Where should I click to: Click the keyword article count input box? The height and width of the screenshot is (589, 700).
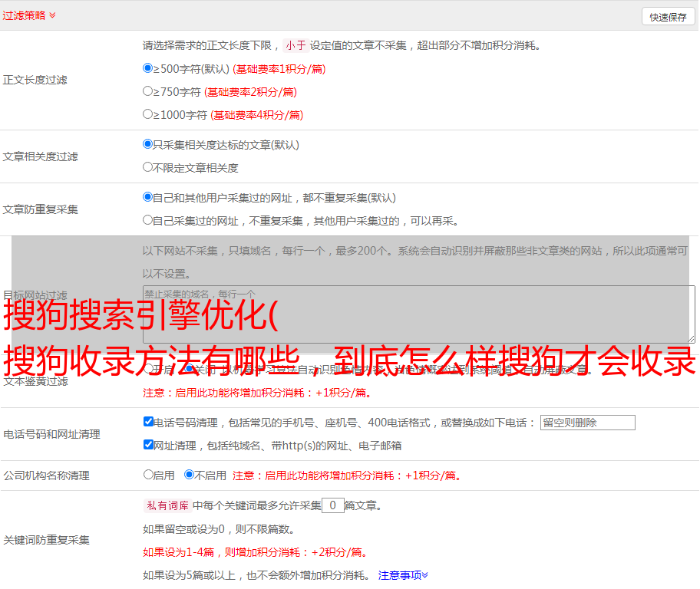click(332, 505)
